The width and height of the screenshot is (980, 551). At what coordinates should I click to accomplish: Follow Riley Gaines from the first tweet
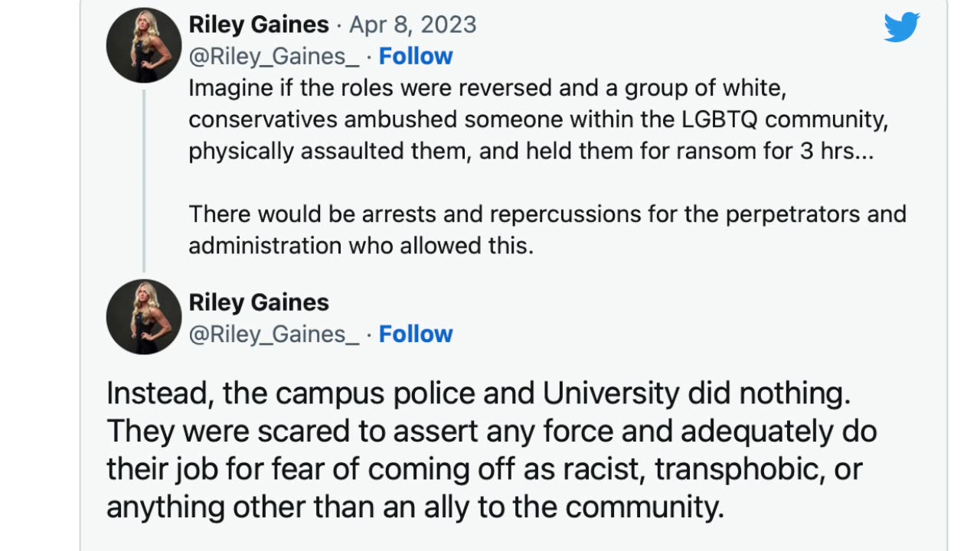pyautogui.click(x=416, y=57)
